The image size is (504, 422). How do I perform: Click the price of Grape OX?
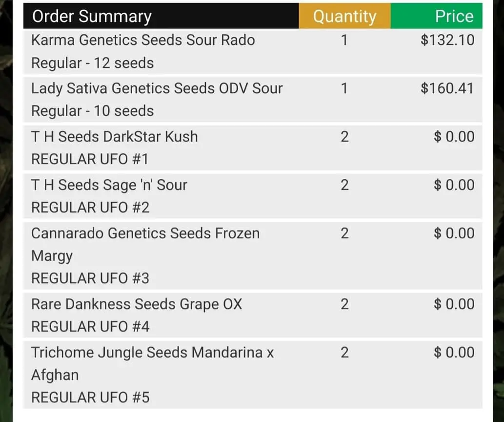coord(454,304)
